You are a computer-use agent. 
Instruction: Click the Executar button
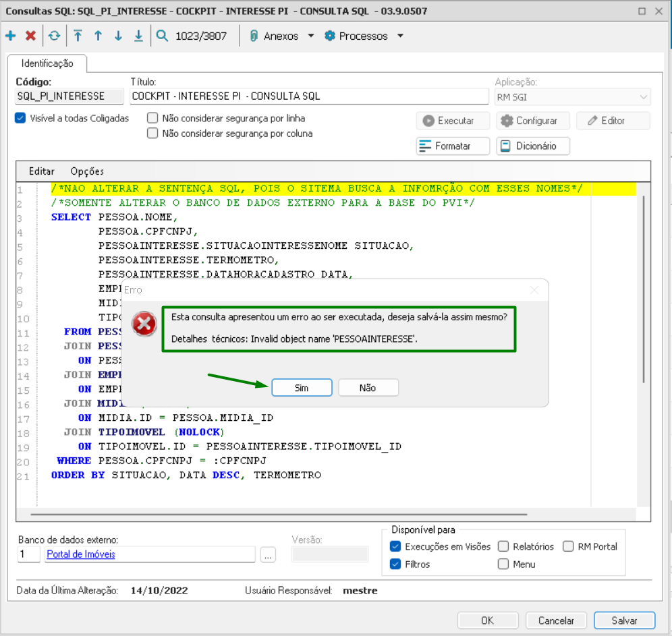pyautogui.click(x=453, y=121)
